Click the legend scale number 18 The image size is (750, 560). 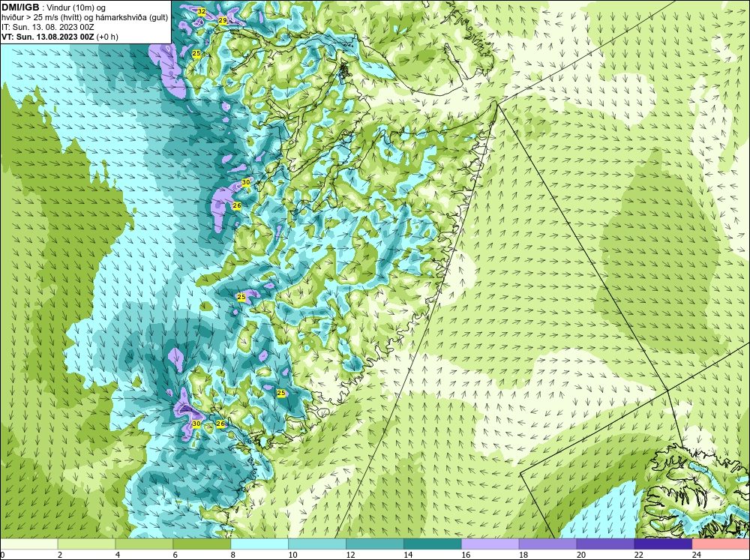point(523,555)
